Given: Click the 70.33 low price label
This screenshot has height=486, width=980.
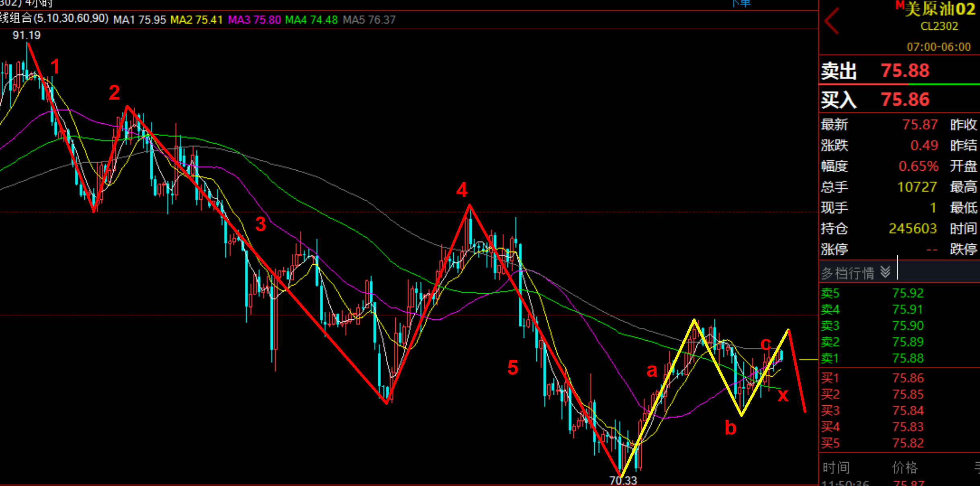Looking at the screenshot, I should pos(623,480).
